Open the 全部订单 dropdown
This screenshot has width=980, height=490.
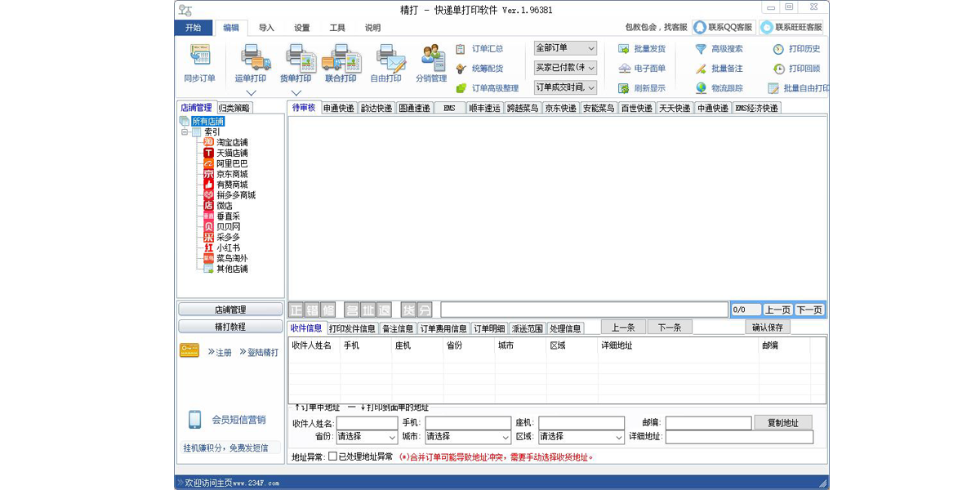(565, 48)
